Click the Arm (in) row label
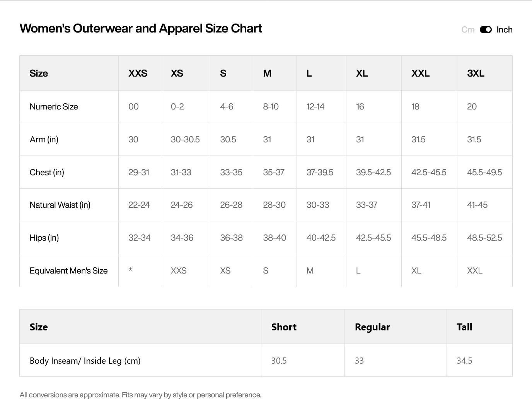The height and width of the screenshot is (419, 532). tap(44, 140)
